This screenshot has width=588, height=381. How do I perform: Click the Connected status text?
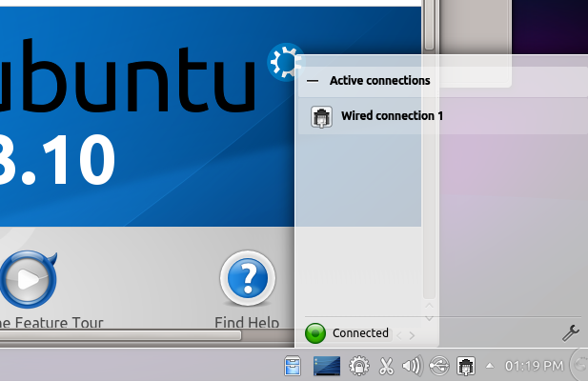pyautogui.click(x=360, y=333)
